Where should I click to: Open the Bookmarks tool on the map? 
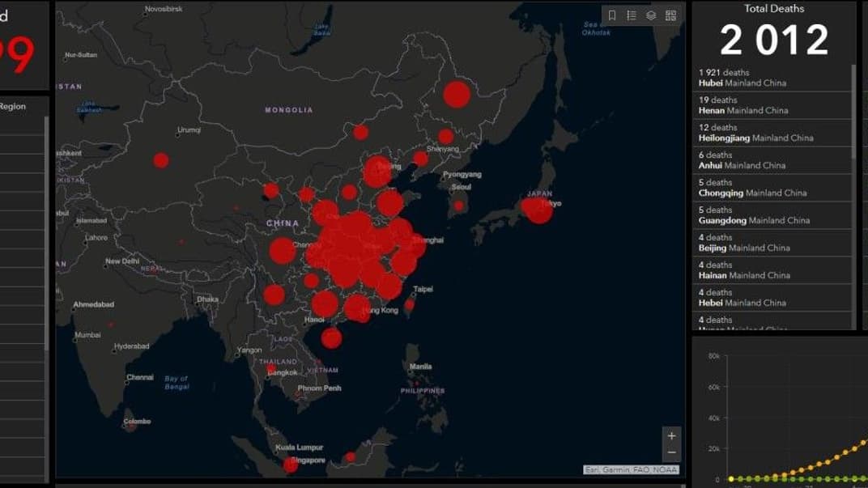pyautogui.click(x=612, y=15)
